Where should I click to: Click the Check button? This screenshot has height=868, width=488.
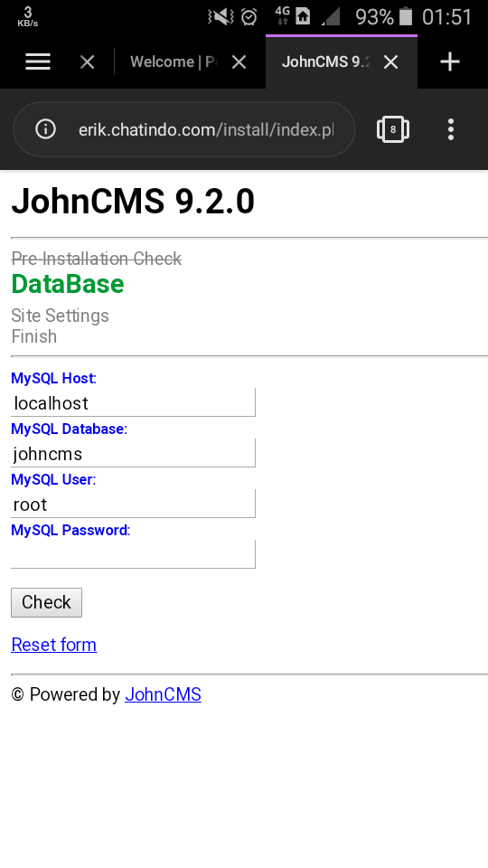(46, 602)
